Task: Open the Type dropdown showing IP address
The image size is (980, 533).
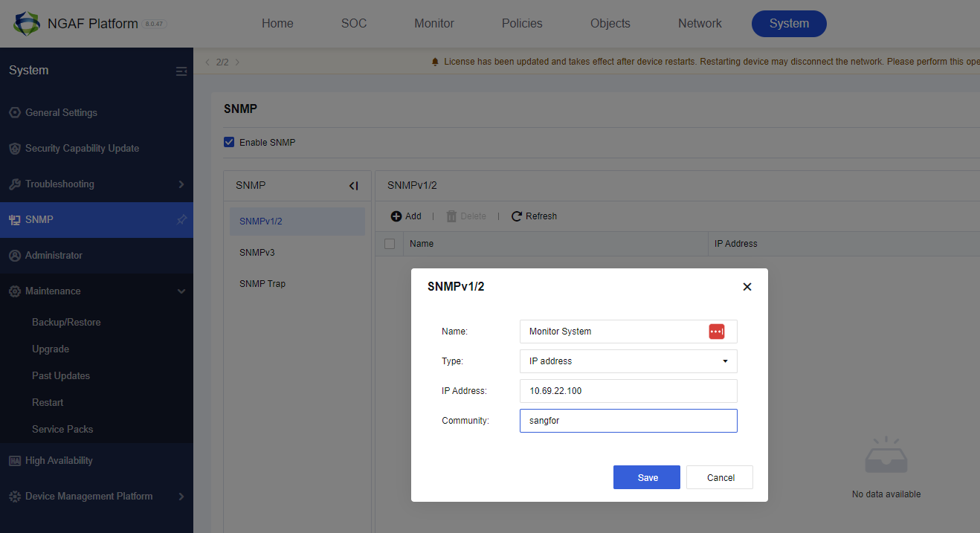Action: 628,361
